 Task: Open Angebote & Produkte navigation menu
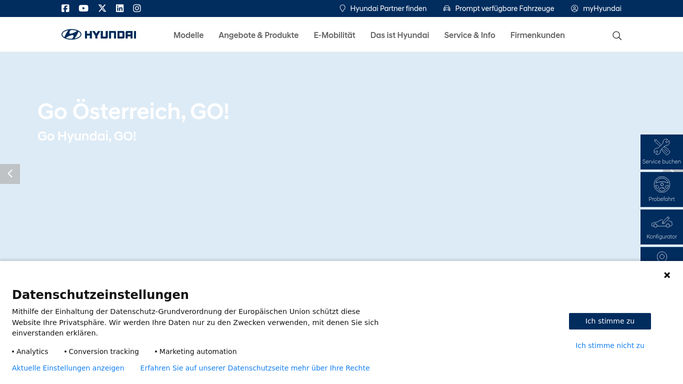pos(258,35)
